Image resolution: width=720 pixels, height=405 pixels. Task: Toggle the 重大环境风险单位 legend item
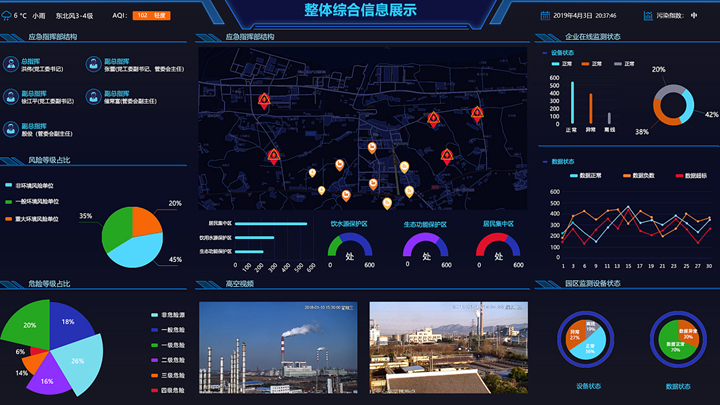pos(32,219)
